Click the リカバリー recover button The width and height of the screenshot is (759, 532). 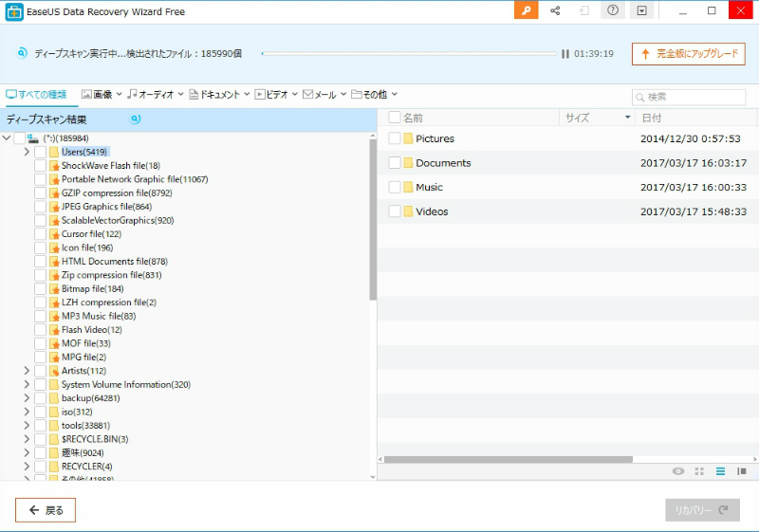click(702, 510)
